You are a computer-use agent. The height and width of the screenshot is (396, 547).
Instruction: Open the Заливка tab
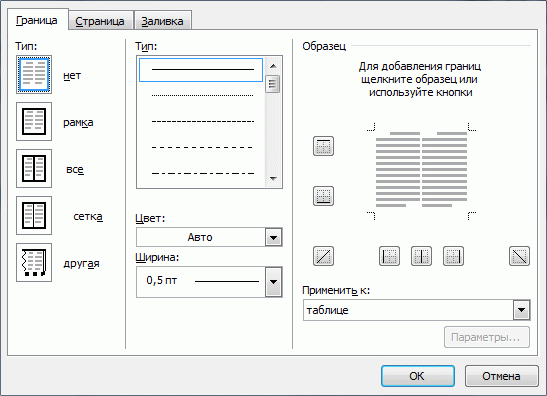pyautogui.click(x=162, y=21)
